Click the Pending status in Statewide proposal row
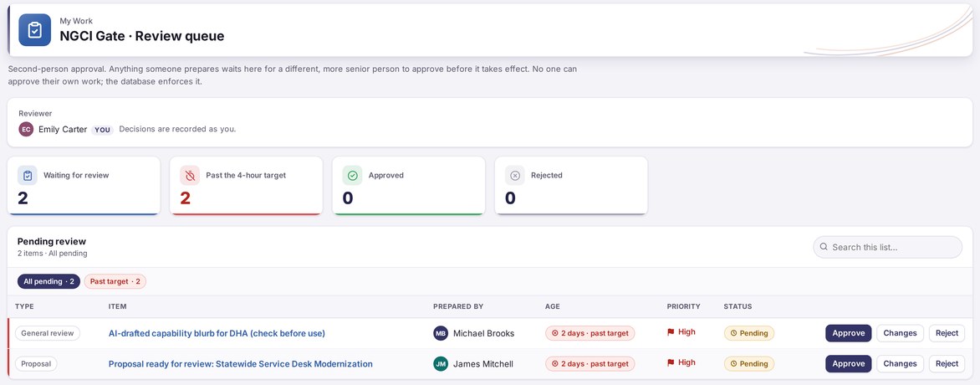The width and height of the screenshot is (980, 385). point(748,364)
